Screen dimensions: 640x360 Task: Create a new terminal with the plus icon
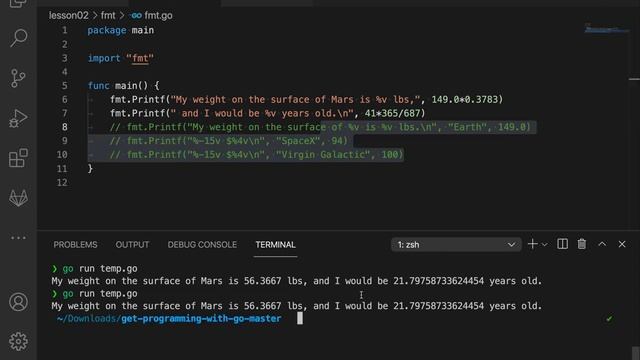[532, 244]
